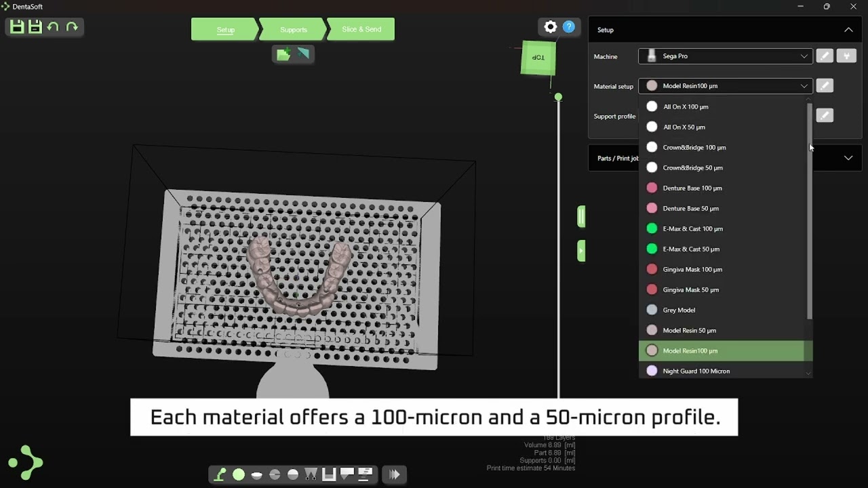Image resolution: width=868 pixels, height=488 pixels.
Task: Click the down arrow of material list scrollbar
Action: click(x=808, y=373)
